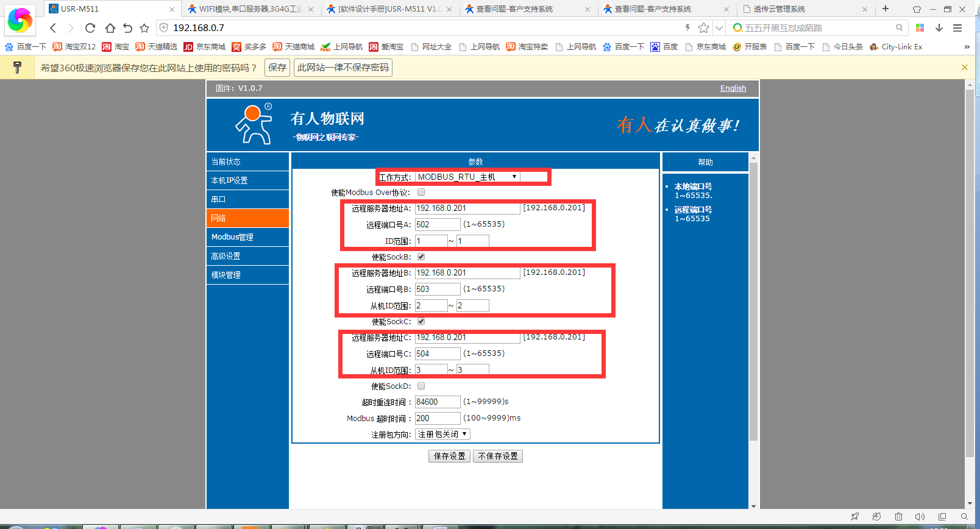
Task: Click the browser refresh icon
Action: (x=90, y=28)
